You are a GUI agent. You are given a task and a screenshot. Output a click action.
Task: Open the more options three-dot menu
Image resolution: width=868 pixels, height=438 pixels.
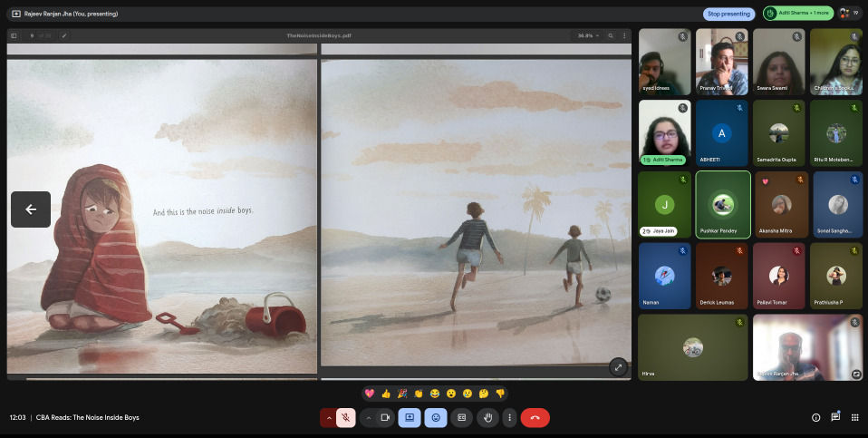coord(510,417)
